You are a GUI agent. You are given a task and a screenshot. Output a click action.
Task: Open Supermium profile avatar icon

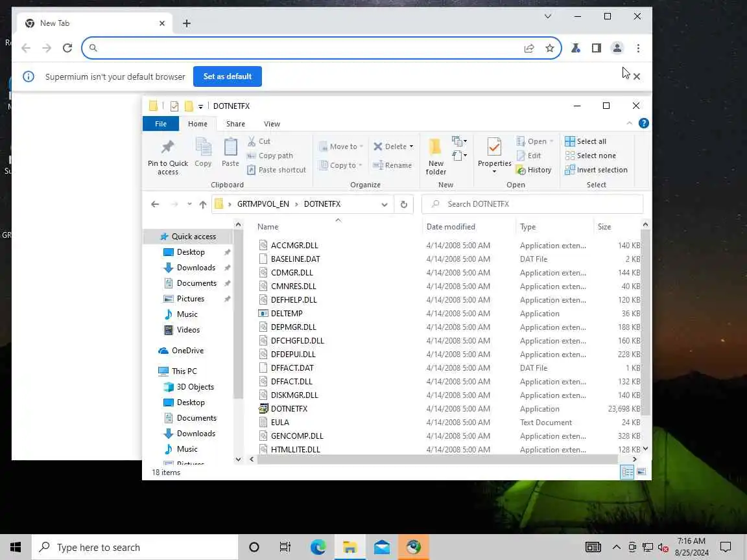click(x=617, y=48)
